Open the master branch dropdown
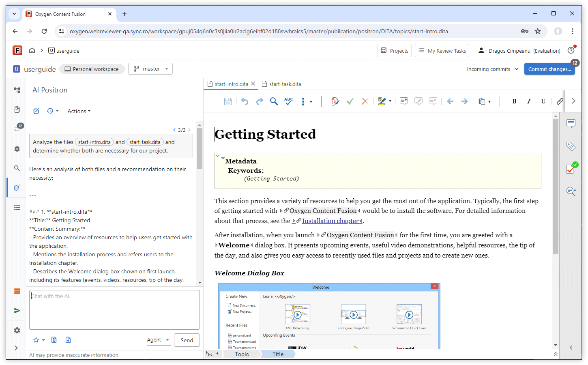Viewport: 588px width, 365px height. tap(150, 69)
